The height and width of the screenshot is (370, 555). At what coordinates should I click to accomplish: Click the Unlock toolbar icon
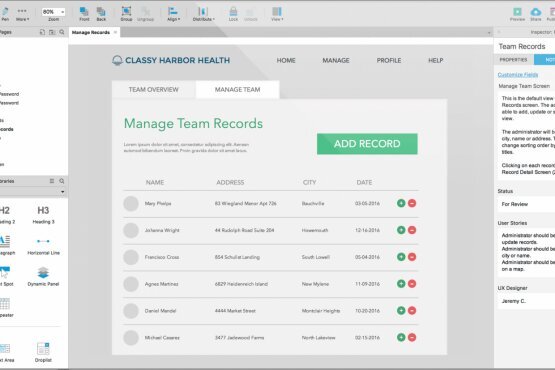[x=251, y=14]
